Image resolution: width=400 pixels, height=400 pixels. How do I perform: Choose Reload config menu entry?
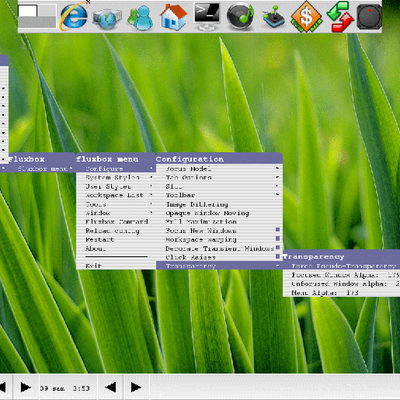tap(116, 231)
